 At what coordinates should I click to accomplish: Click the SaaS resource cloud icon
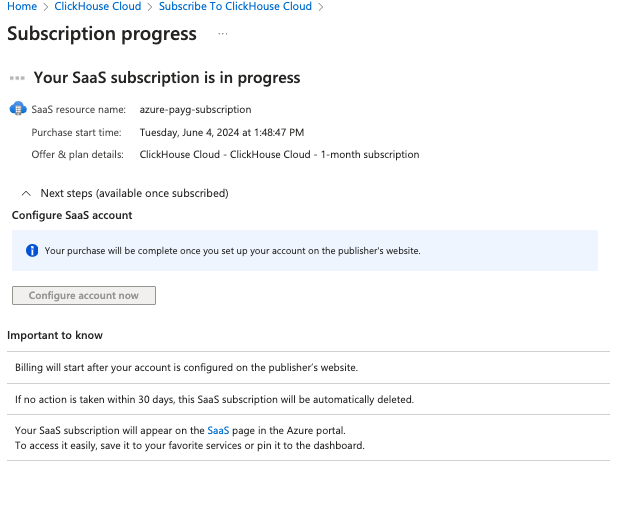pos(17,109)
